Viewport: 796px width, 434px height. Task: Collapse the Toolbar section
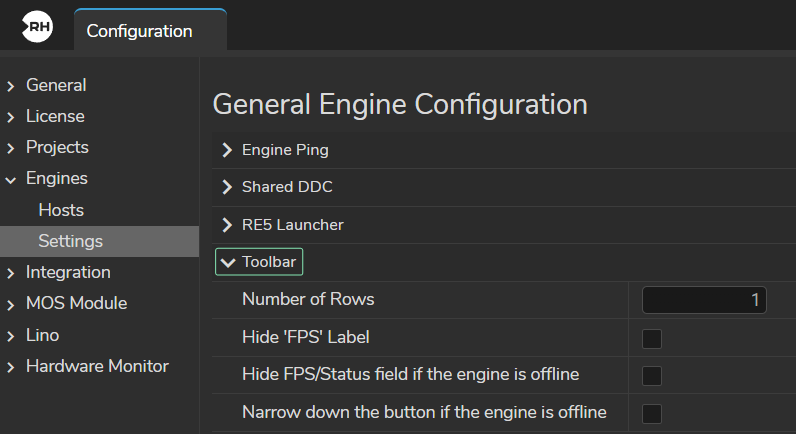[259, 262]
